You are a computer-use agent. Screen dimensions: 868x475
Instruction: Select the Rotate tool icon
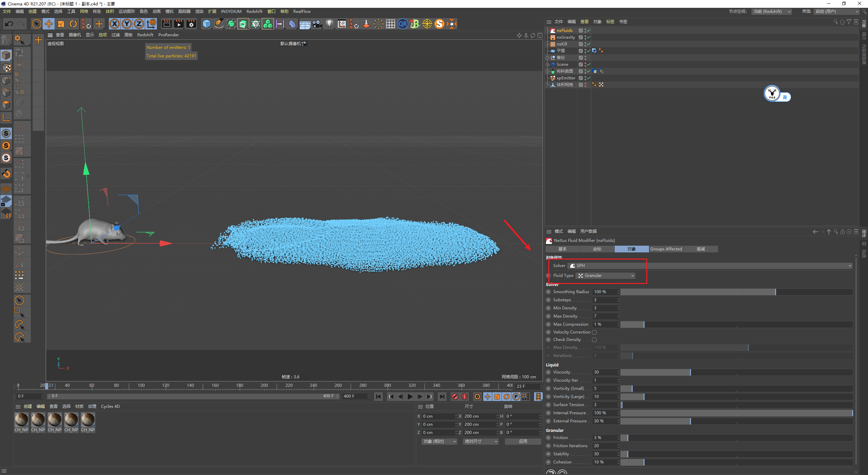coord(73,24)
